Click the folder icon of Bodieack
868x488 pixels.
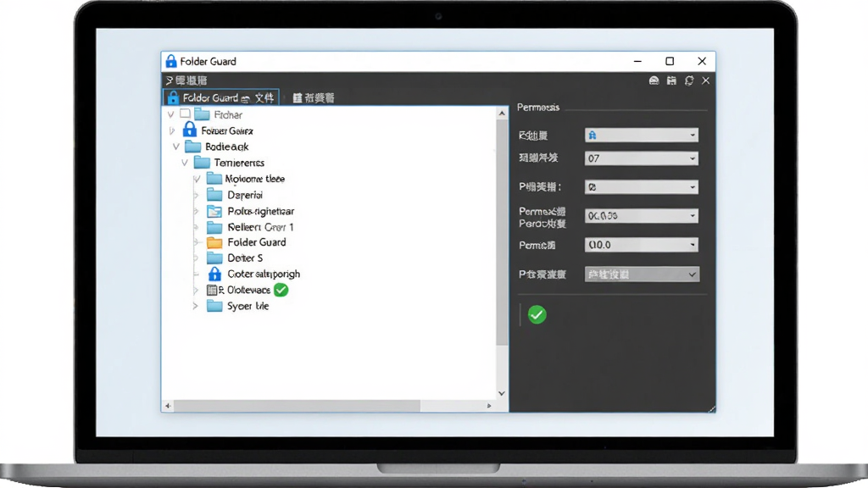click(192, 147)
